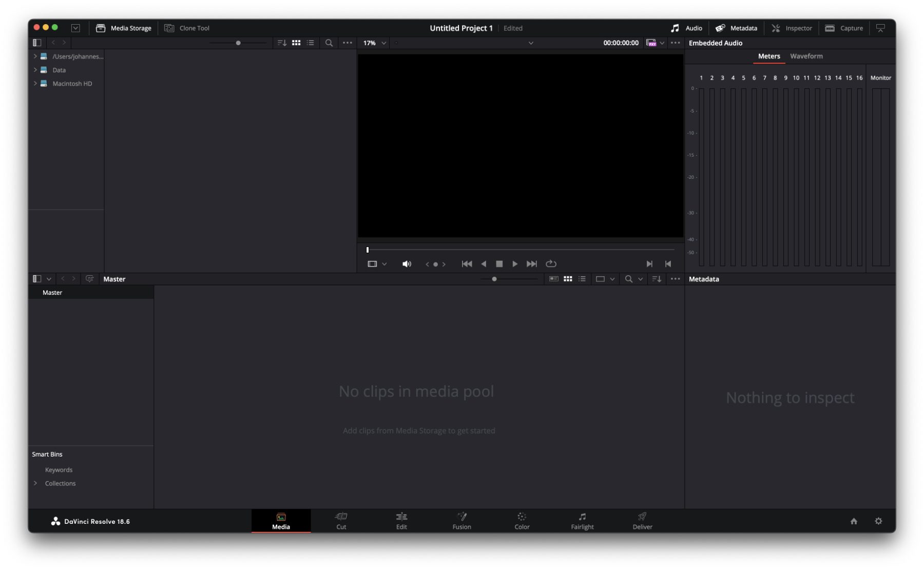Select the Master bin in list
The width and height of the screenshot is (924, 570).
pos(52,293)
